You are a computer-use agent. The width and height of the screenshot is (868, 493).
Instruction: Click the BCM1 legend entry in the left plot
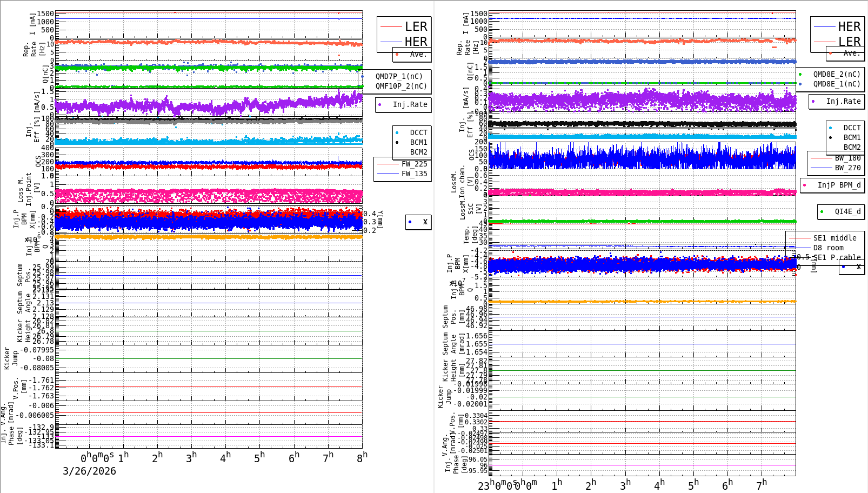418,142
